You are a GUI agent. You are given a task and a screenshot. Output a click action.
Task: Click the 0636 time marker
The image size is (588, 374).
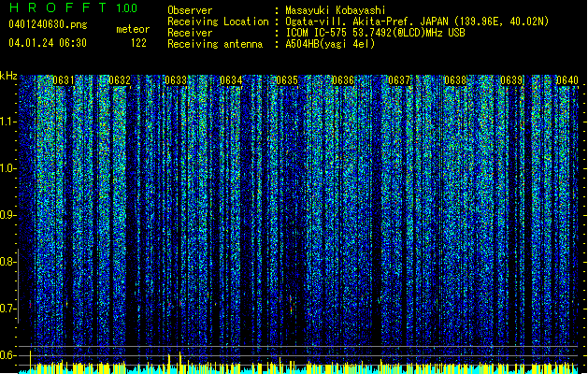[343, 80]
